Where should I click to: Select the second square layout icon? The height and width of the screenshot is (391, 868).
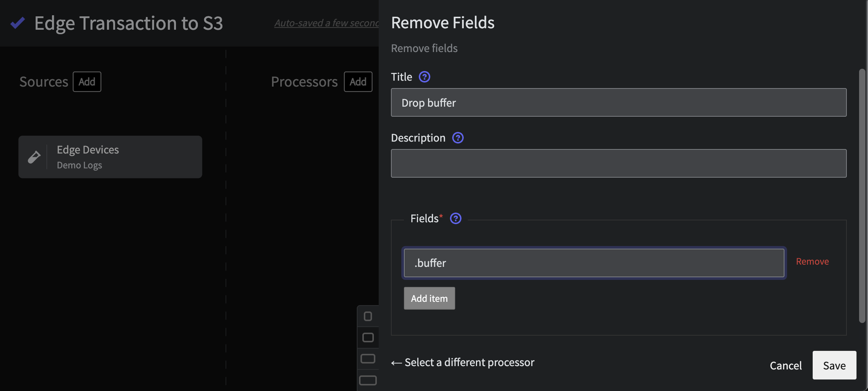coord(368,337)
